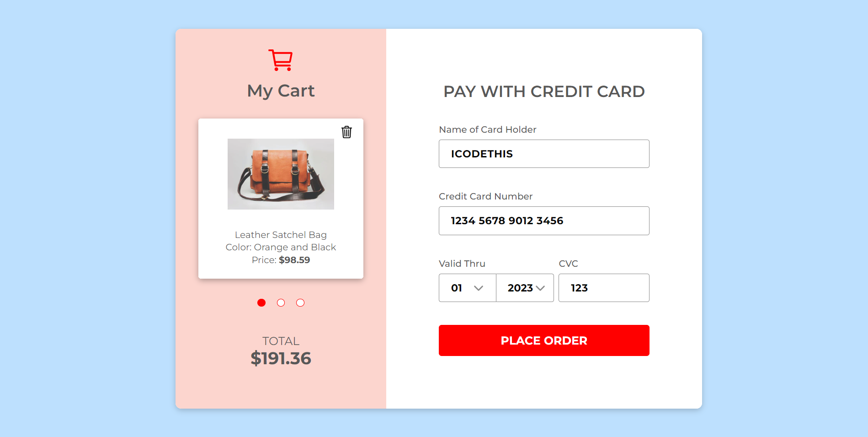Click the Leather Satchel Bag product name
This screenshot has height=437, width=868.
[280, 235]
